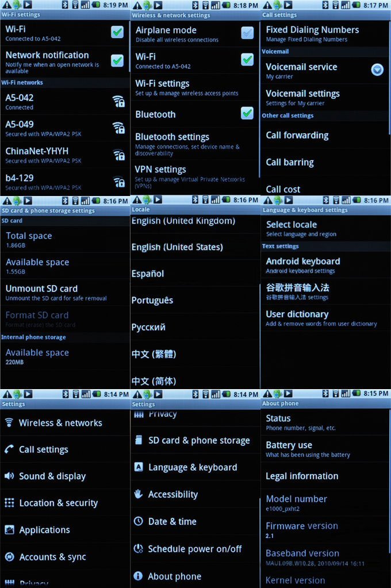
Task: Tap the sync icon for Accounts & sync
Action: click(9, 557)
